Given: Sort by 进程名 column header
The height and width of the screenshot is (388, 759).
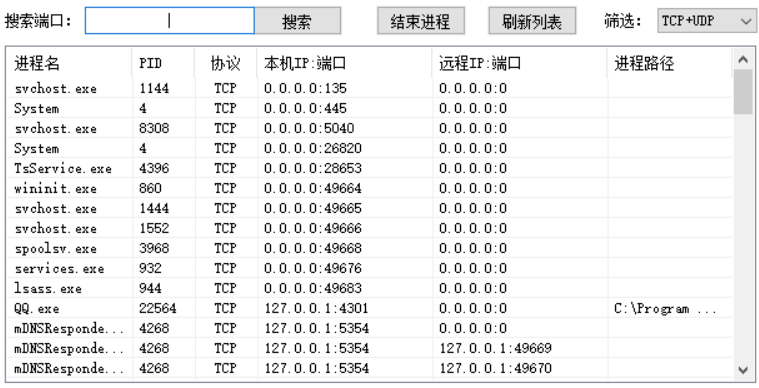Looking at the screenshot, I should 69,63.
